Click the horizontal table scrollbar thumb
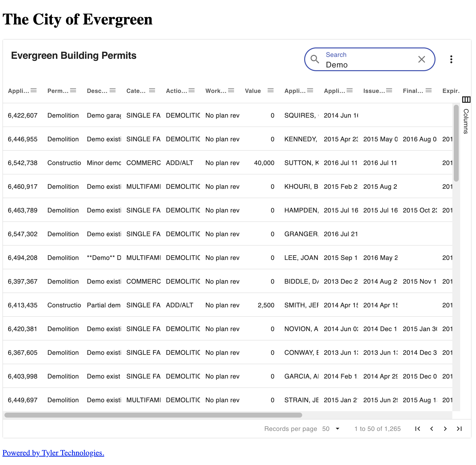This screenshot has width=476, height=465. (x=153, y=415)
